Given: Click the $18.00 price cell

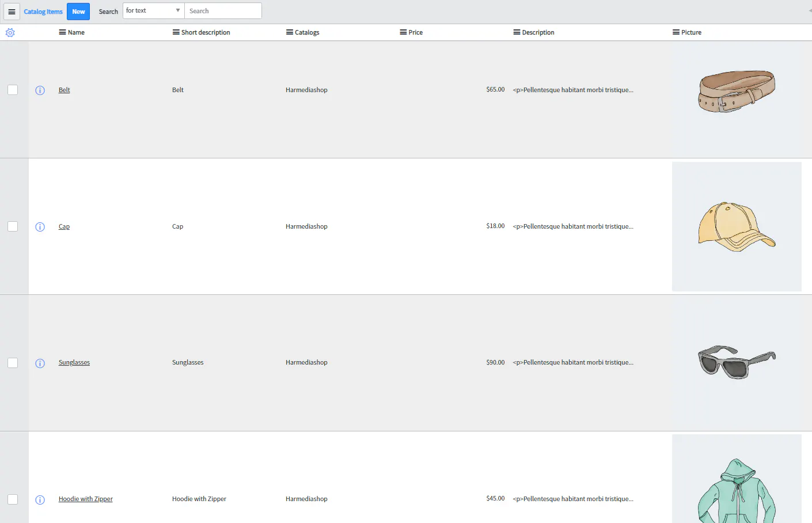Looking at the screenshot, I should (x=495, y=226).
